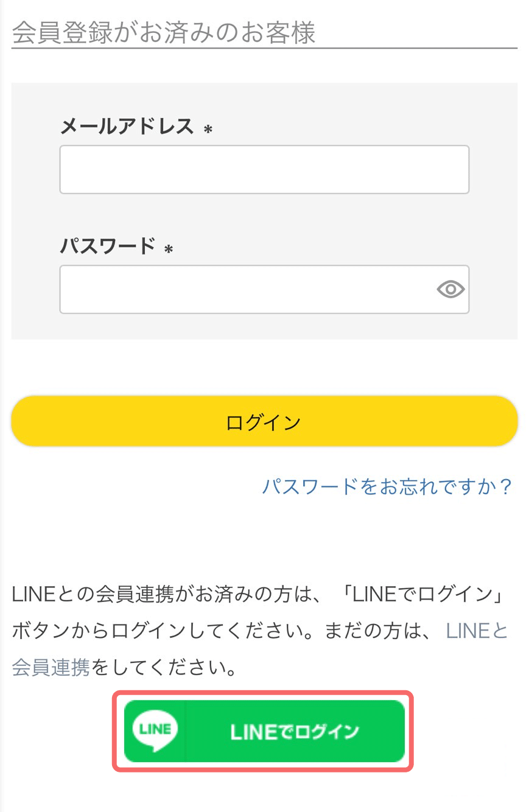The height and width of the screenshot is (812, 529).
Task: Toggle password visibility with the eye icon
Action: 450,289
